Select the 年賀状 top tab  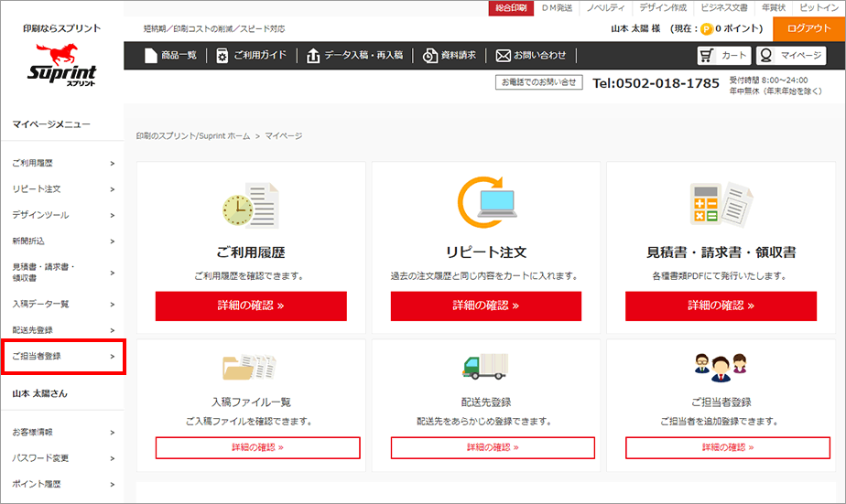pyautogui.click(x=774, y=8)
